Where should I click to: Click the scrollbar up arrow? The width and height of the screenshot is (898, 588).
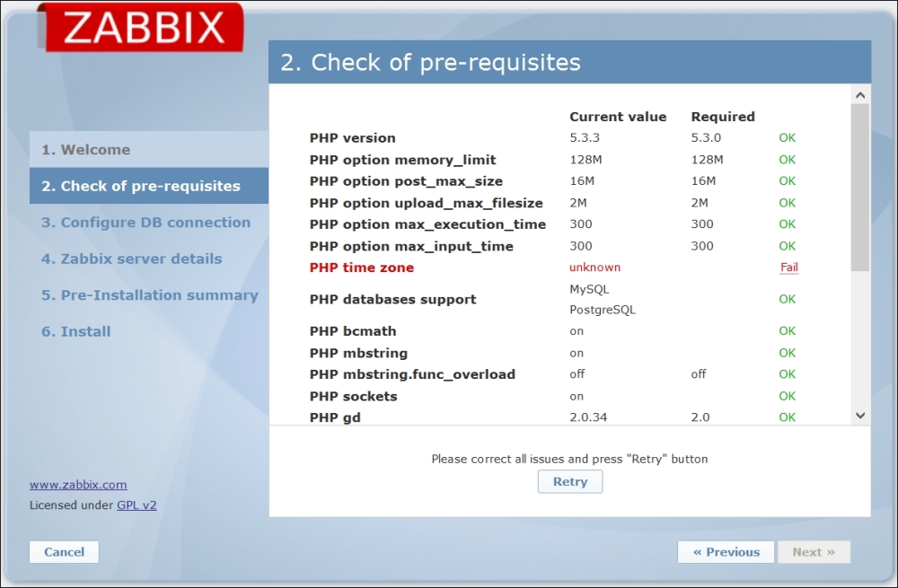860,95
